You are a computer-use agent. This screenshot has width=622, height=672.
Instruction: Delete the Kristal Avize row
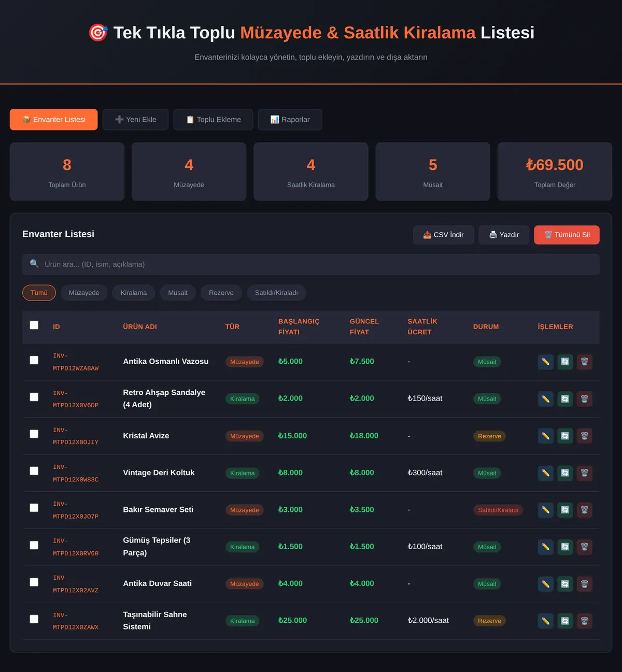pos(584,436)
